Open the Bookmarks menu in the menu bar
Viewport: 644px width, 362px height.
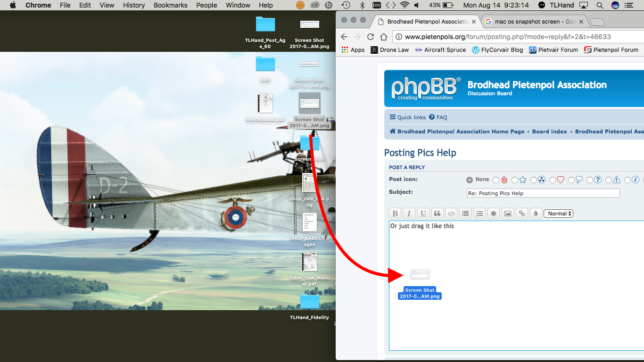pyautogui.click(x=170, y=5)
